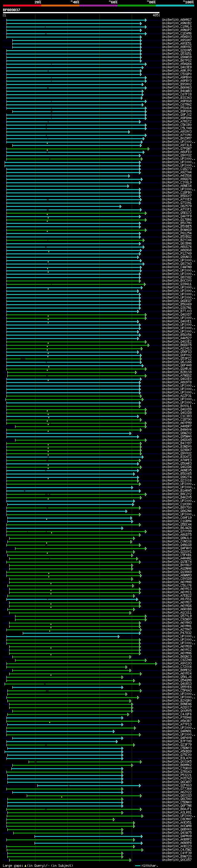The height and width of the screenshot is (868, 197).
Task: Select the UniRef100_B6KH63 label
Action: point(177,88)
